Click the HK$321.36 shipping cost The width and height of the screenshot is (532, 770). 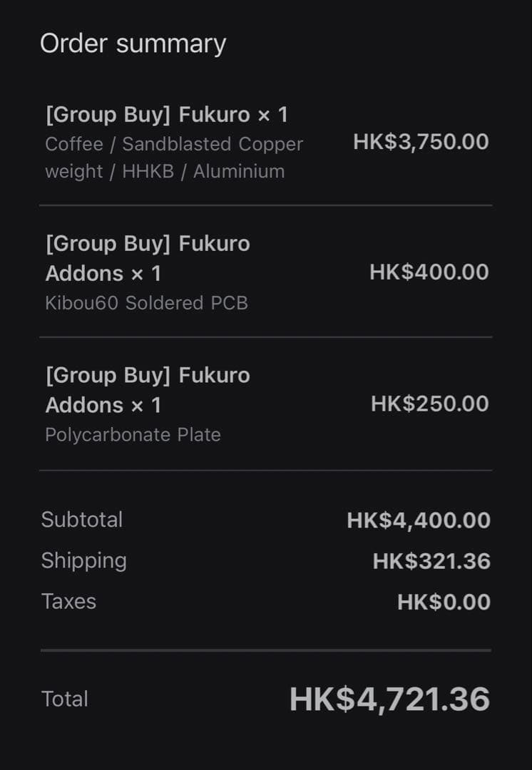(x=431, y=562)
